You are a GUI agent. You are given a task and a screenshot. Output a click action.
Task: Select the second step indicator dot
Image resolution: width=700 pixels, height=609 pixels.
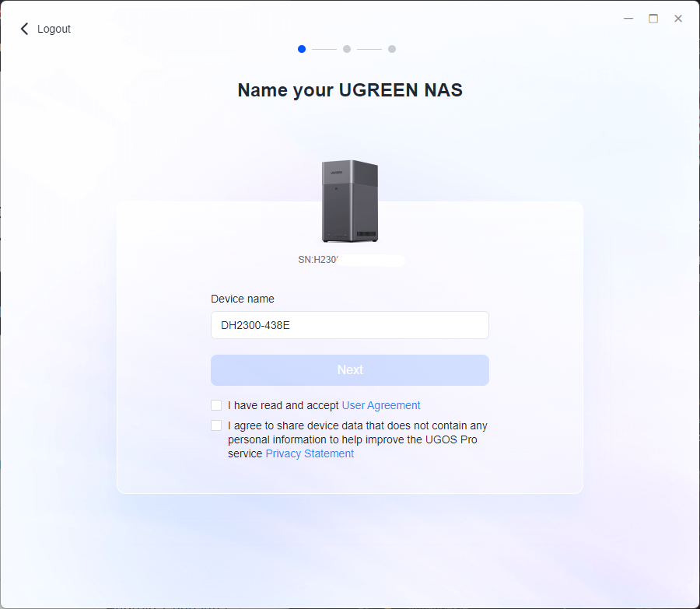pos(347,49)
